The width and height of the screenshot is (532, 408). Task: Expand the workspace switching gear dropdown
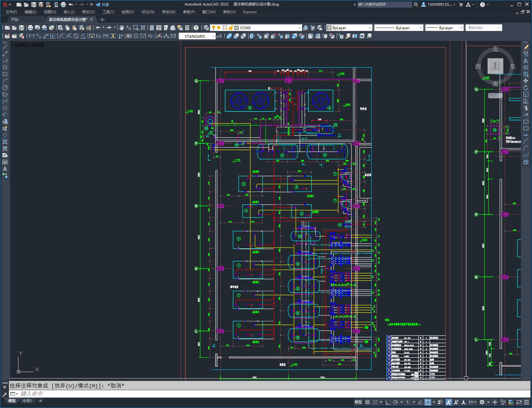[x=488, y=402]
